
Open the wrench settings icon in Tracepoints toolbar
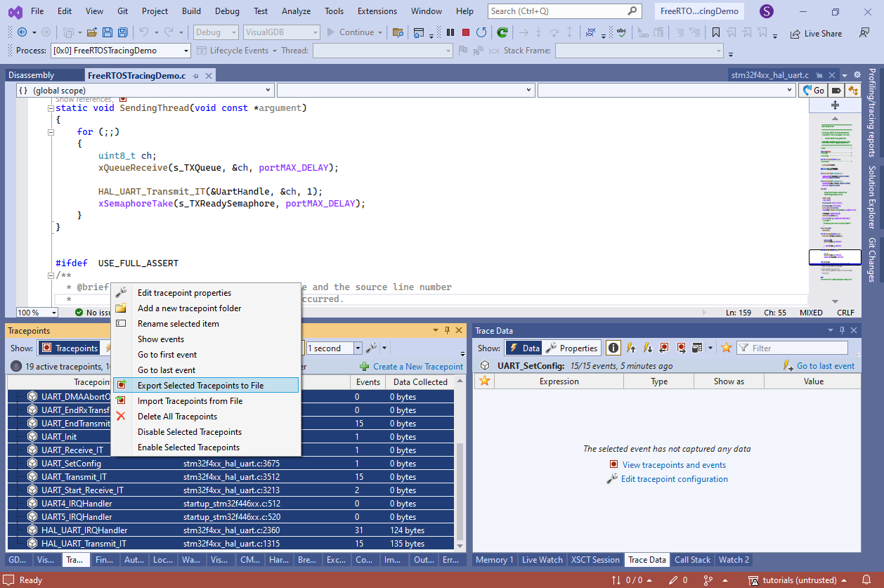[372, 348]
